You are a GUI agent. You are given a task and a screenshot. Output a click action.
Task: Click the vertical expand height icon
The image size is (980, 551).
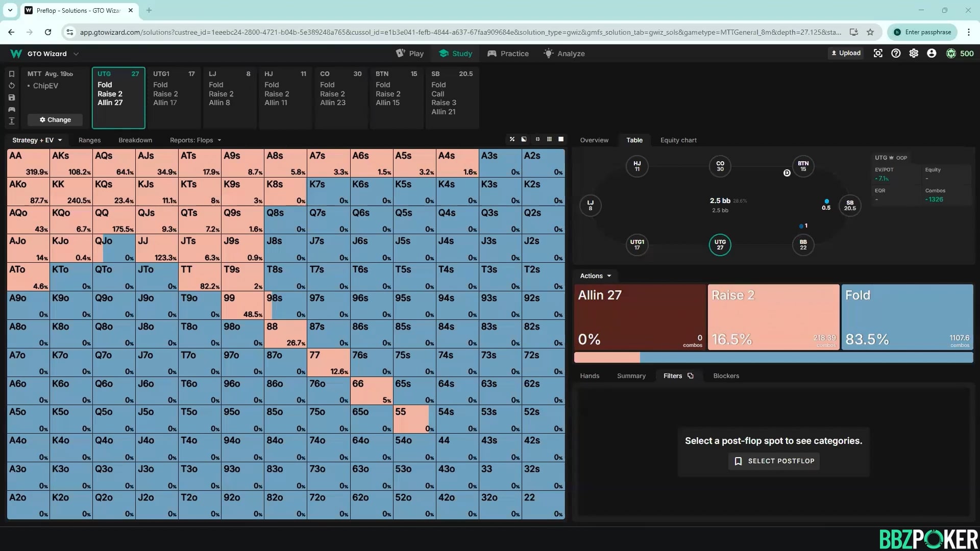click(x=12, y=121)
